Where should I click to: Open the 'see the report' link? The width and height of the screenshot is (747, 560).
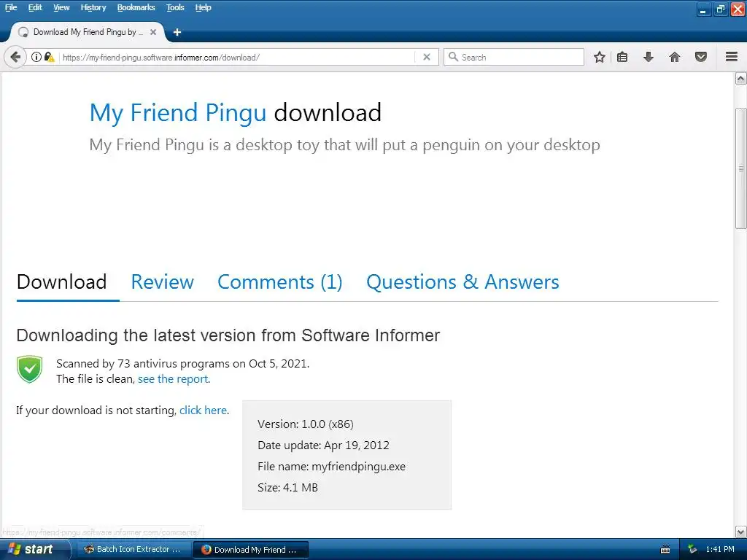[x=173, y=379]
